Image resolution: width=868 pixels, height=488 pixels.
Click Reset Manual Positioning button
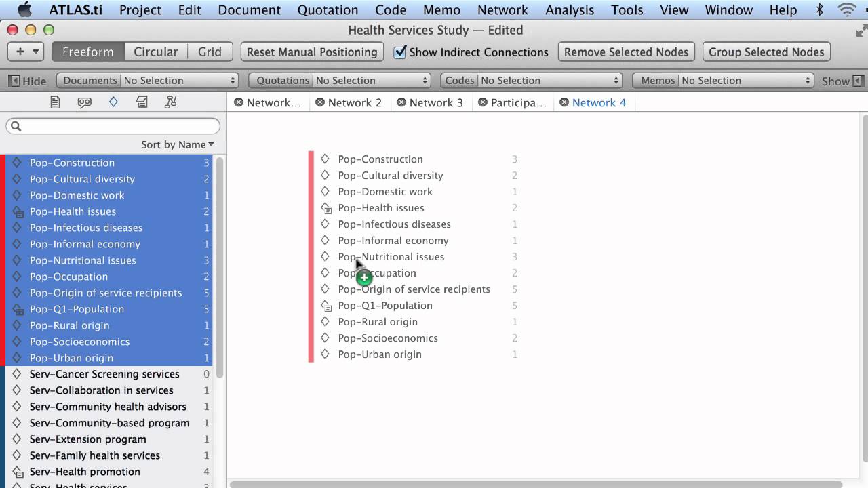312,52
